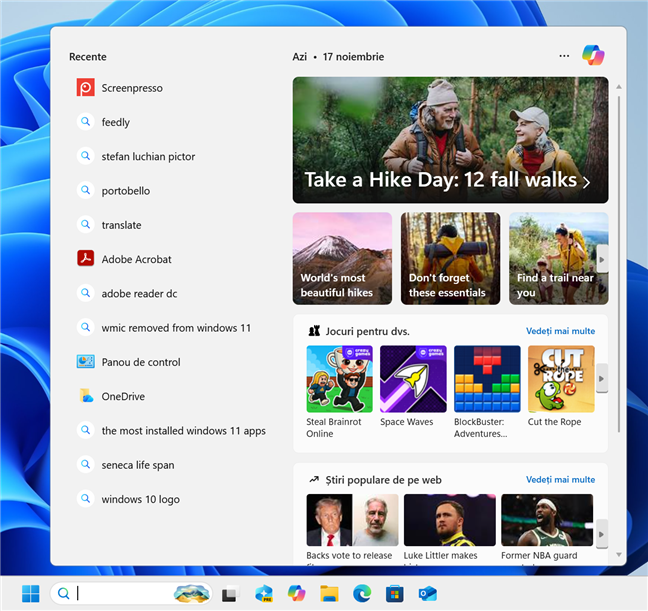Click the taskbar search magnifier icon
The image size is (648, 611).
pyautogui.click(x=64, y=594)
